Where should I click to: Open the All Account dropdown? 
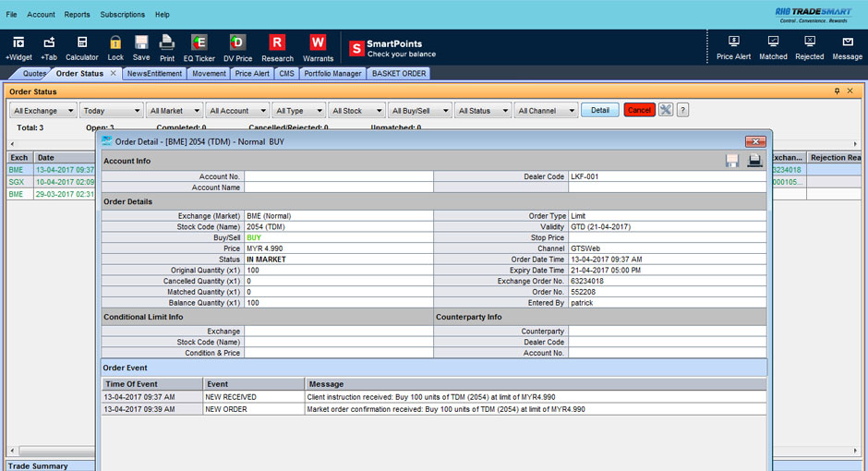pyautogui.click(x=237, y=111)
